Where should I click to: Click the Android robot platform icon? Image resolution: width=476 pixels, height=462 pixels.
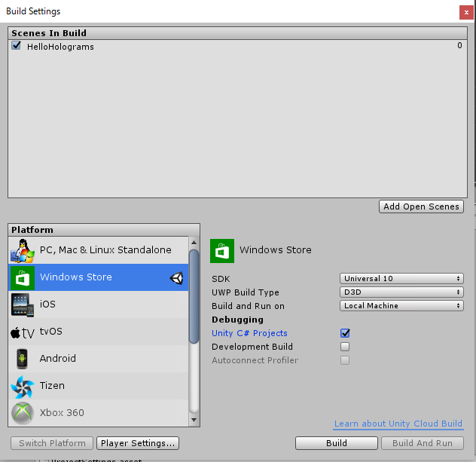[22, 359]
